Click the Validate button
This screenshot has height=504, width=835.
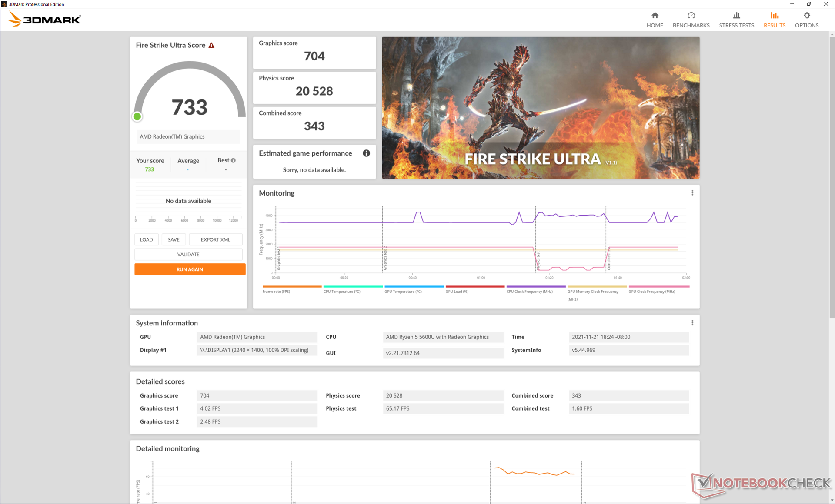point(188,255)
